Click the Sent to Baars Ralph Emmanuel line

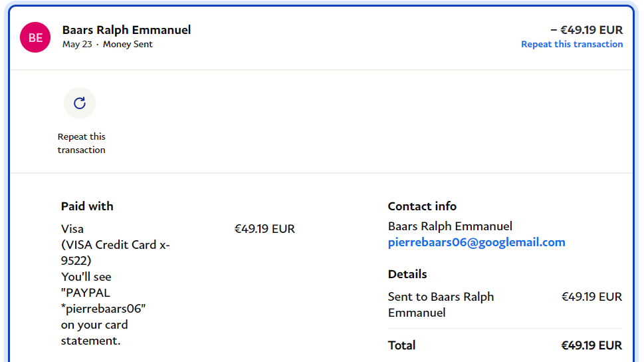click(x=441, y=304)
